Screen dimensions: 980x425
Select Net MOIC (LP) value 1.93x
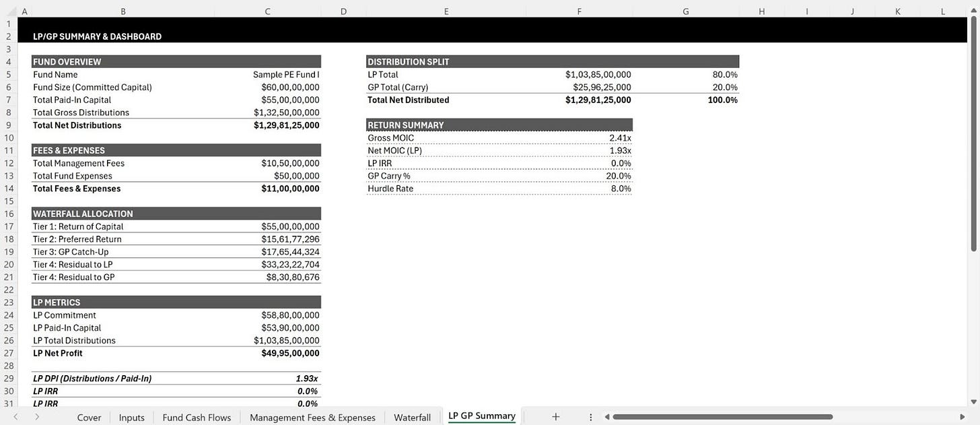[x=620, y=151]
